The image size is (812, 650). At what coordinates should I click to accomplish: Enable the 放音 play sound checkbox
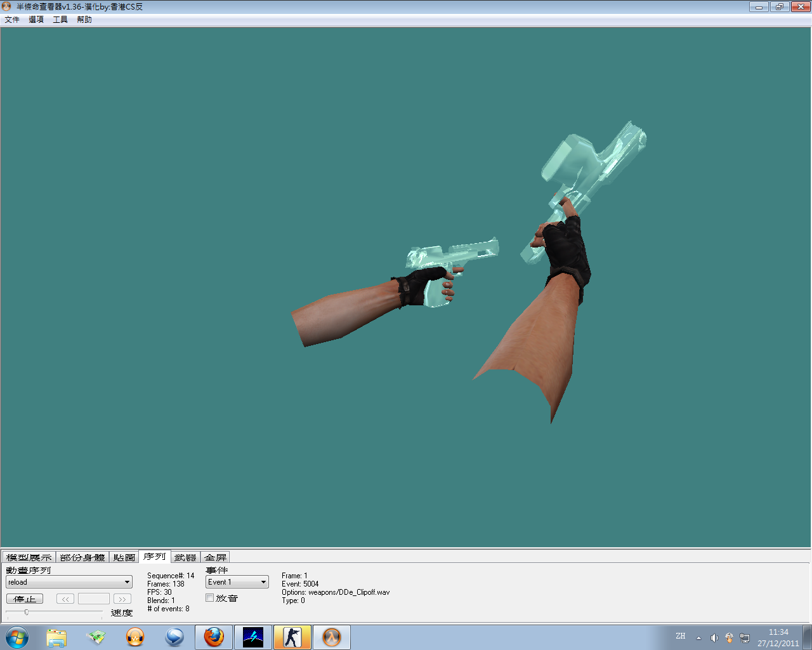(x=210, y=598)
